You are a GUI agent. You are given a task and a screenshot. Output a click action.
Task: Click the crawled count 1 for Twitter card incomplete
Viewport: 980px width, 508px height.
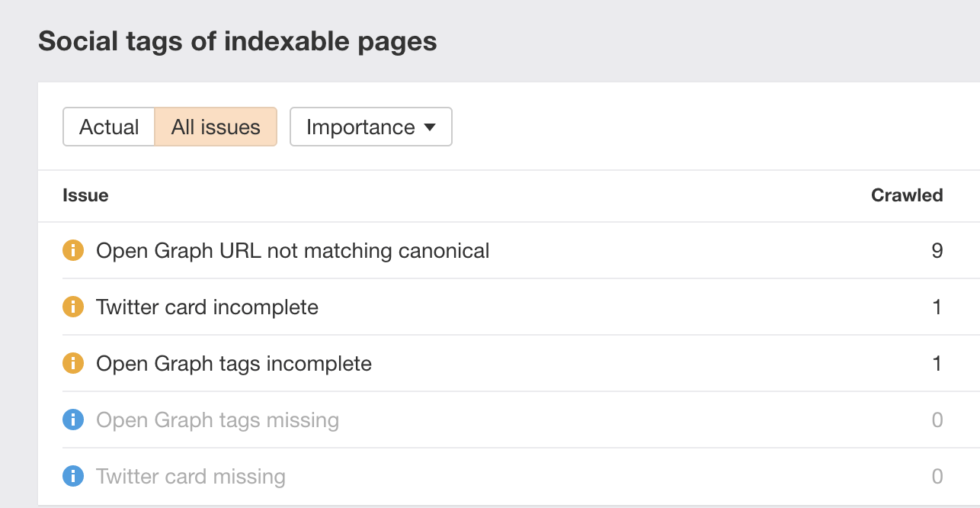937,307
